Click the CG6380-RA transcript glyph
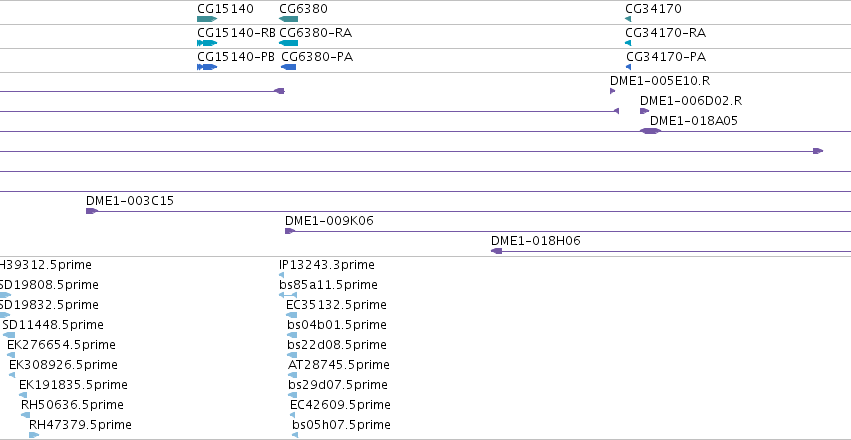Image resolution: width=851 pixels, height=440 pixels. point(288,43)
